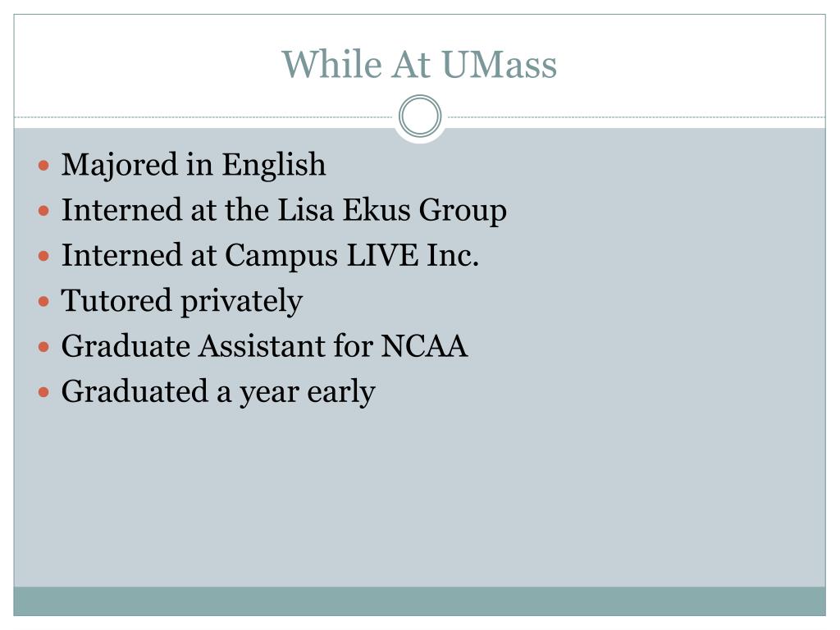Select the Interned at the Lisa Ekus Group line
This screenshot has width=840, height=630.
tap(284, 210)
